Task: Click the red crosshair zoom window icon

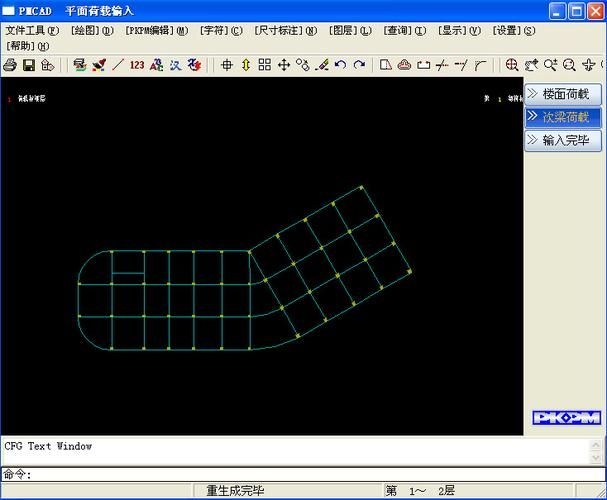Action: [x=512, y=65]
